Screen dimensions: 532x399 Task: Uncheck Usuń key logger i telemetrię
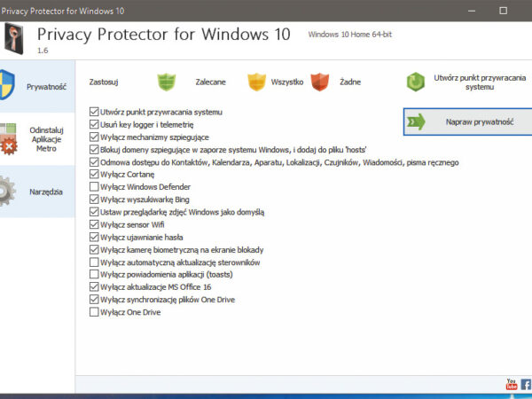(94, 125)
